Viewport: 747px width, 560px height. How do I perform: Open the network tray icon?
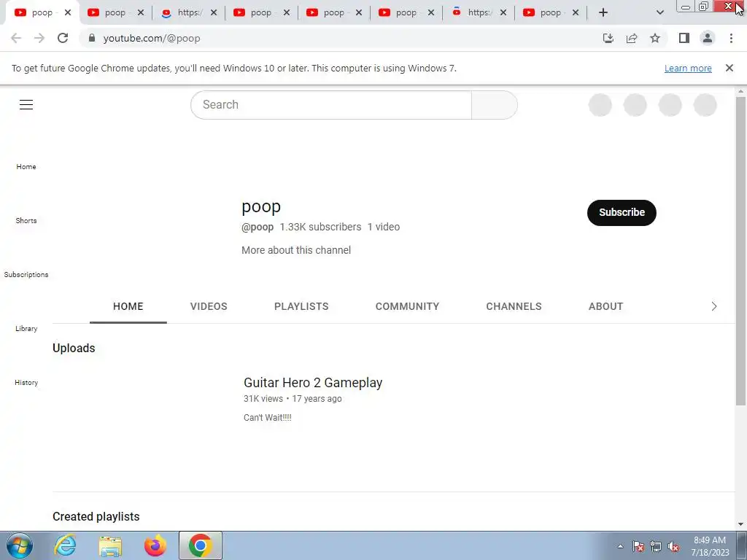pos(656,547)
